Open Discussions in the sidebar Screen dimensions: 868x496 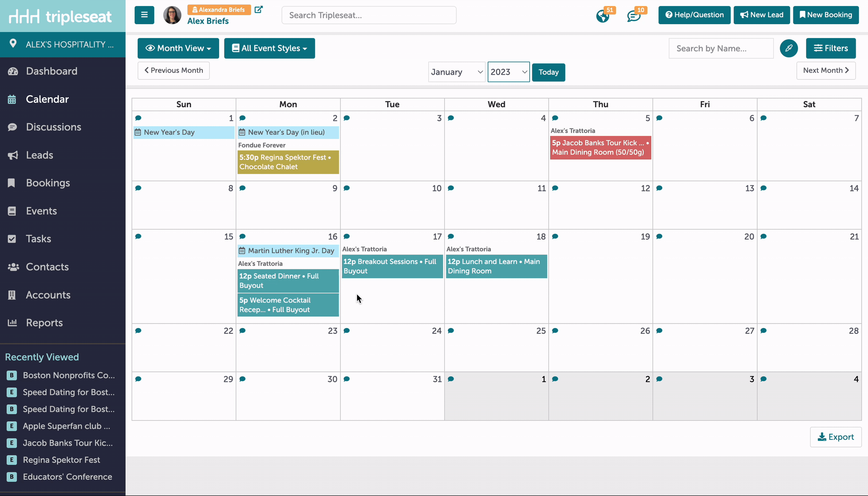(x=54, y=127)
